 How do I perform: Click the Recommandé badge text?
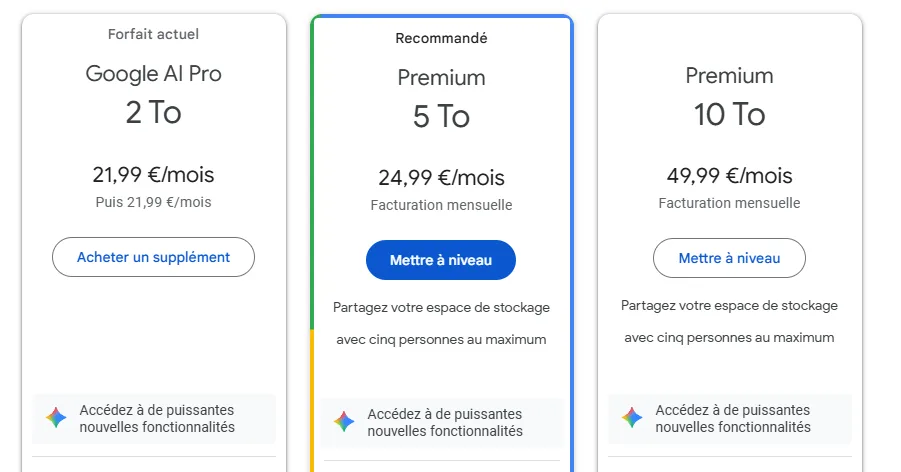click(441, 38)
